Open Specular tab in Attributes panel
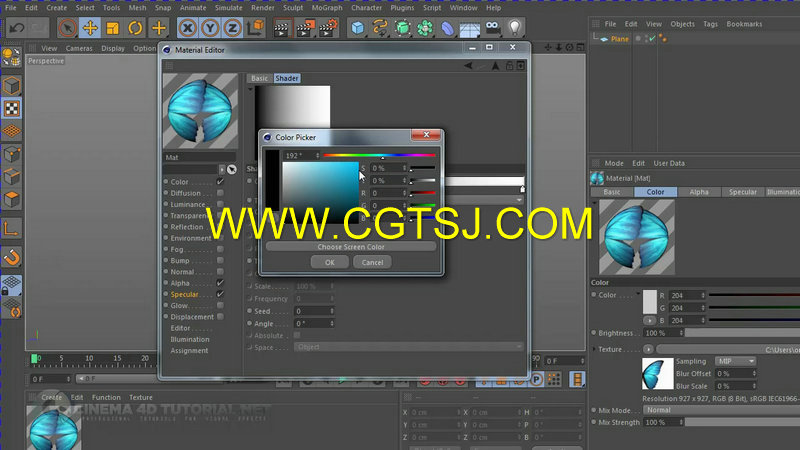800x450 pixels. [742, 192]
